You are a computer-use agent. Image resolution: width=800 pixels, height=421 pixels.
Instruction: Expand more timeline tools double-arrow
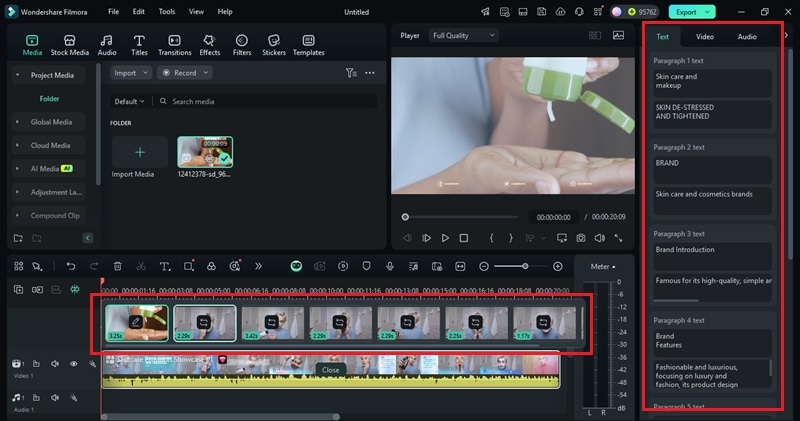258,266
